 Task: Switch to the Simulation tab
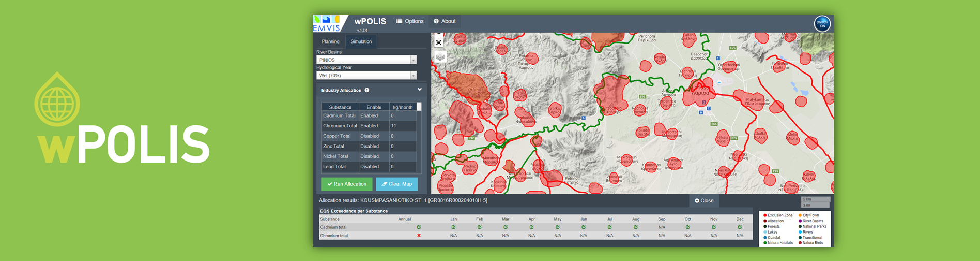pos(361,41)
